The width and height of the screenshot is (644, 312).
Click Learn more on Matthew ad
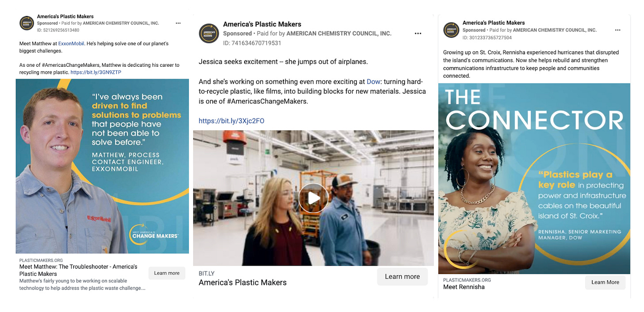coord(167,273)
